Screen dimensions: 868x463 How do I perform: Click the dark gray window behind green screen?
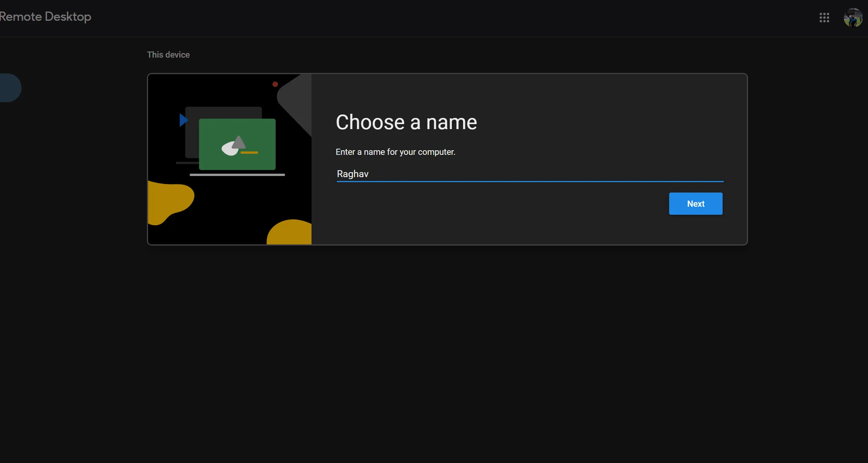pos(223,112)
